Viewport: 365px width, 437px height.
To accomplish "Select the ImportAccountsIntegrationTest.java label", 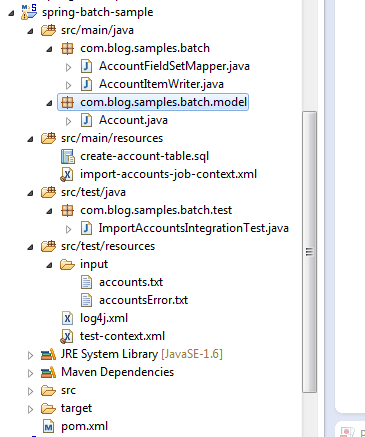I will (x=194, y=228).
